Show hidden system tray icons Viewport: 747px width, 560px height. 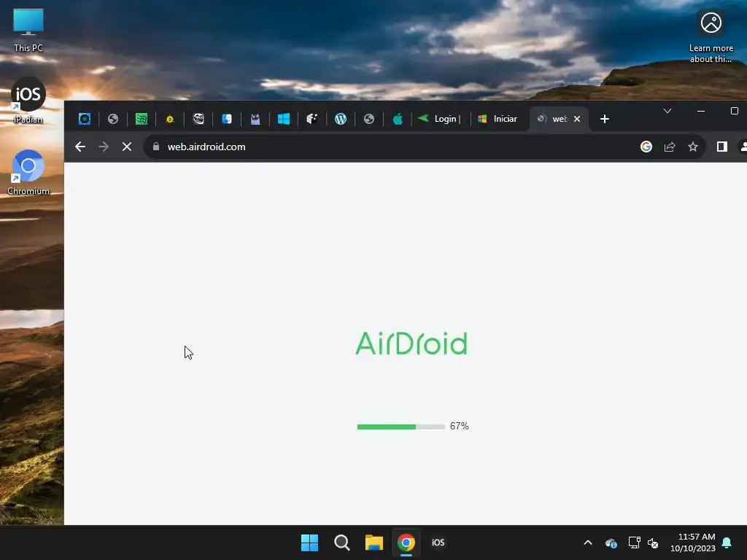pos(588,542)
